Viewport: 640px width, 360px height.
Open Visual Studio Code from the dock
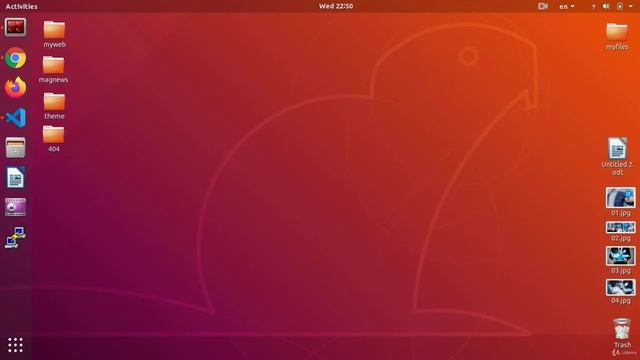pyautogui.click(x=16, y=118)
